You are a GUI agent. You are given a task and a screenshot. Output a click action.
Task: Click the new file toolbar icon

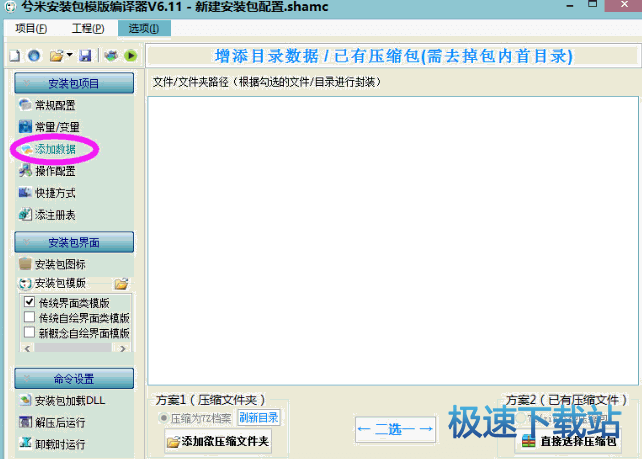pos(15,55)
